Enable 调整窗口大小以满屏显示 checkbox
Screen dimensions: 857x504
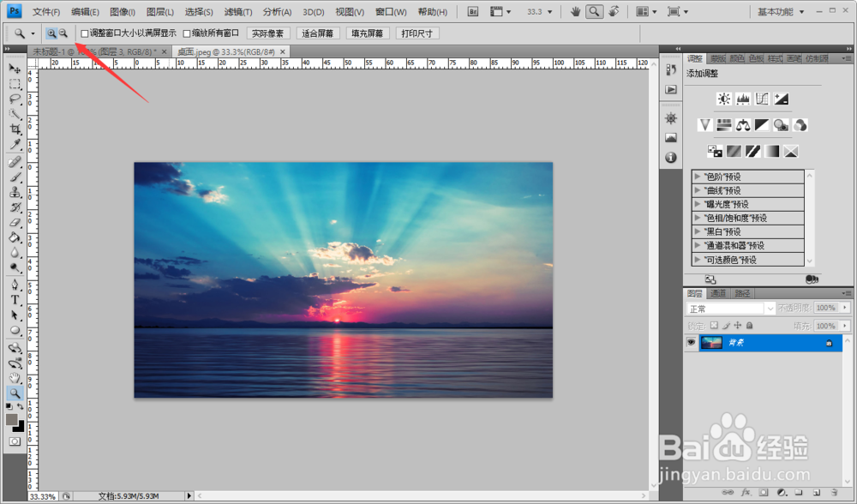[x=85, y=34]
